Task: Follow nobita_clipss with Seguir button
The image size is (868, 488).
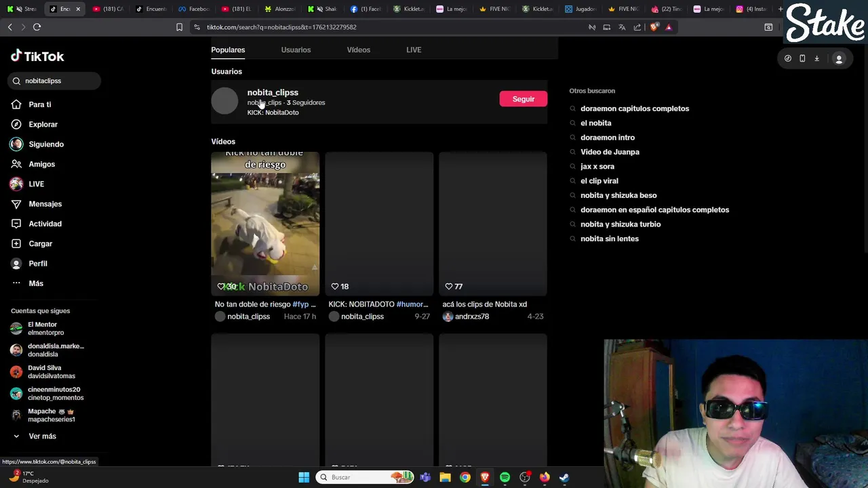Action: coord(523,99)
